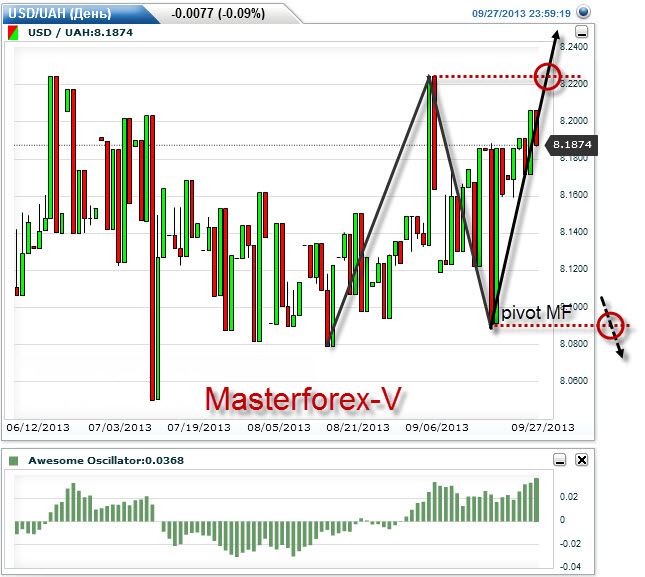Viewport: 645px width, 577px height.
Task: Click the oscillator axis -0.02 label
Action: point(571,544)
